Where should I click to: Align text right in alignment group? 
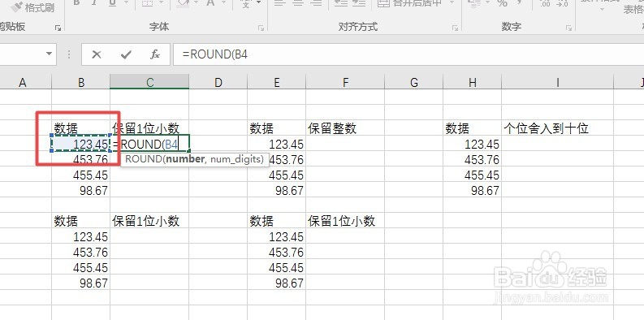[316, 3]
